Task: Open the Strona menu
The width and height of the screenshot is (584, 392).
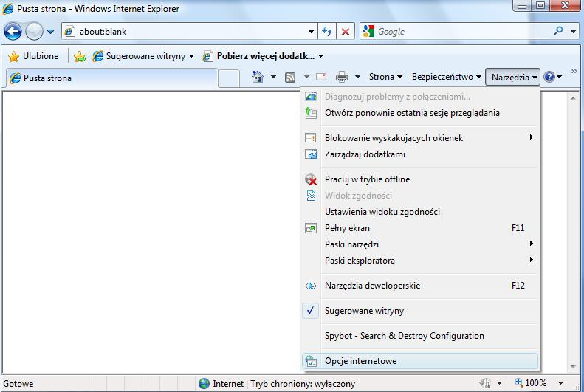Action: tap(385, 77)
